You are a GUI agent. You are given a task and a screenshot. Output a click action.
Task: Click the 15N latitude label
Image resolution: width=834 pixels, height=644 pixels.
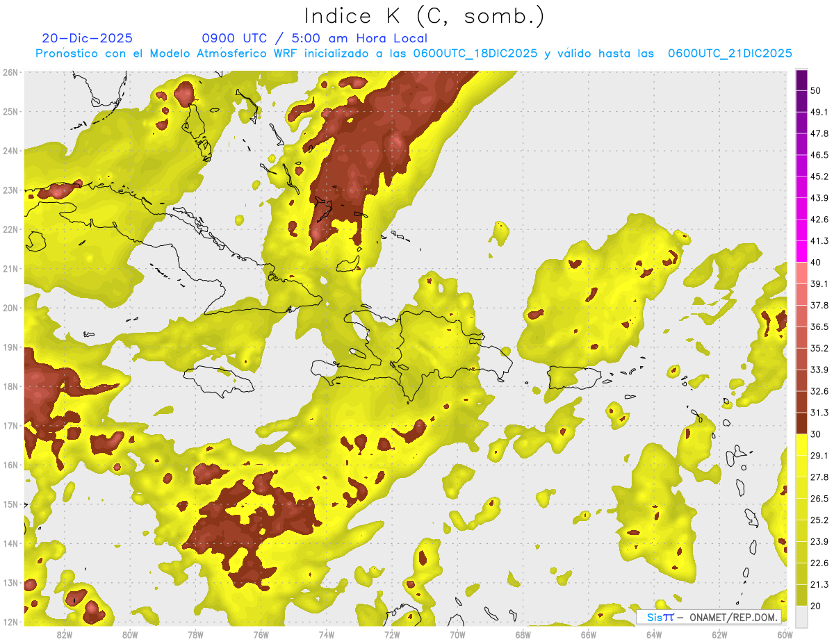10,504
